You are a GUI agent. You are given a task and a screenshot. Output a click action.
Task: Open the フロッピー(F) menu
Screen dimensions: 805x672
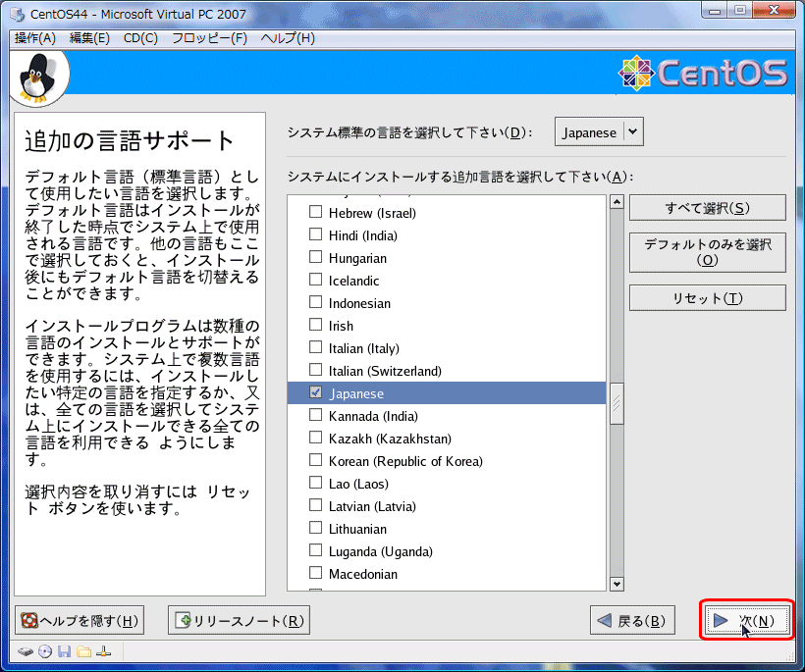[x=209, y=38]
